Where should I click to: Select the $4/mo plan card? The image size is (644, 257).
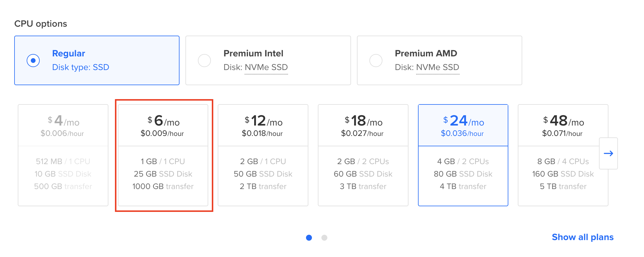tap(63, 155)
